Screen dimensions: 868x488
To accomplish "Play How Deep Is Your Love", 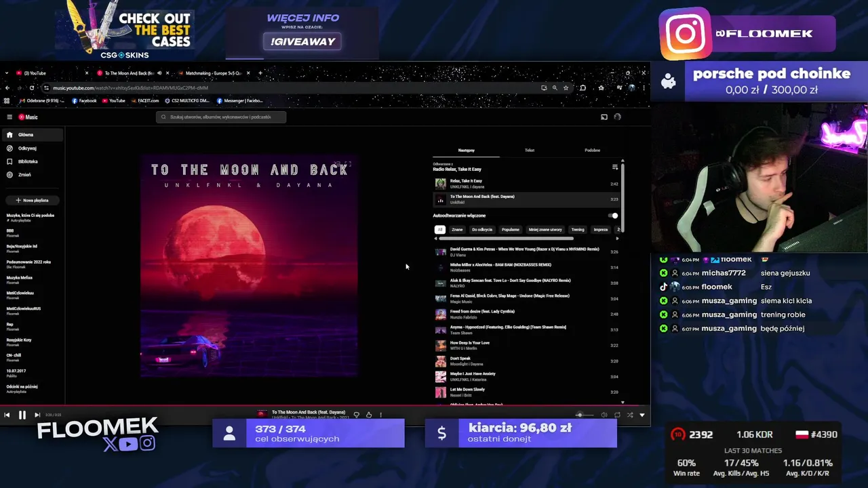I will pyautogui.click(x=526, y=345).
